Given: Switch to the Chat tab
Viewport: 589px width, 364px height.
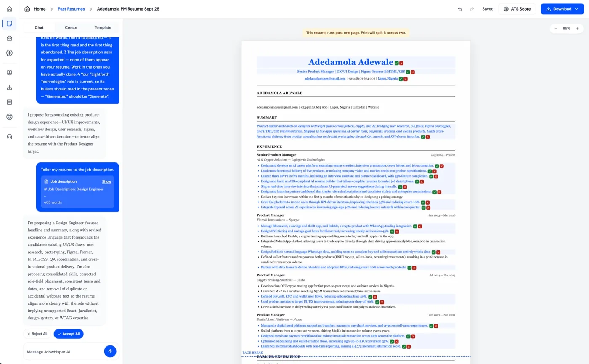Looking at the screenshot, I should point(39,27).
